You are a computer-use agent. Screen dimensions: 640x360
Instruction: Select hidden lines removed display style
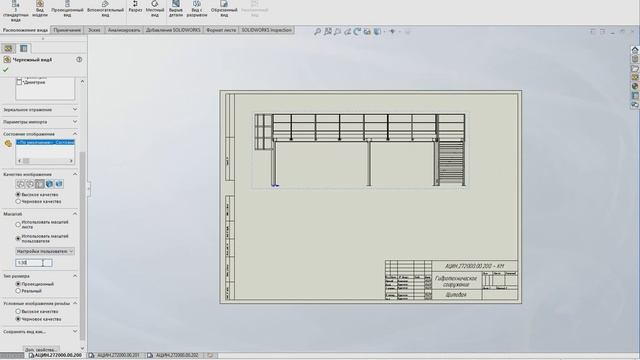[x=39, y=184]
